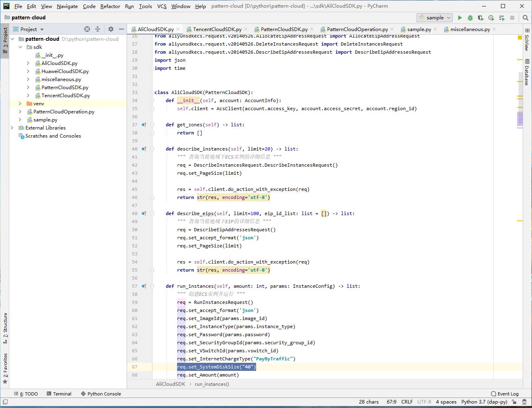Click AliCloudSDK in the breadcrumb bar

pyautogui.click(x=171, y=384)
